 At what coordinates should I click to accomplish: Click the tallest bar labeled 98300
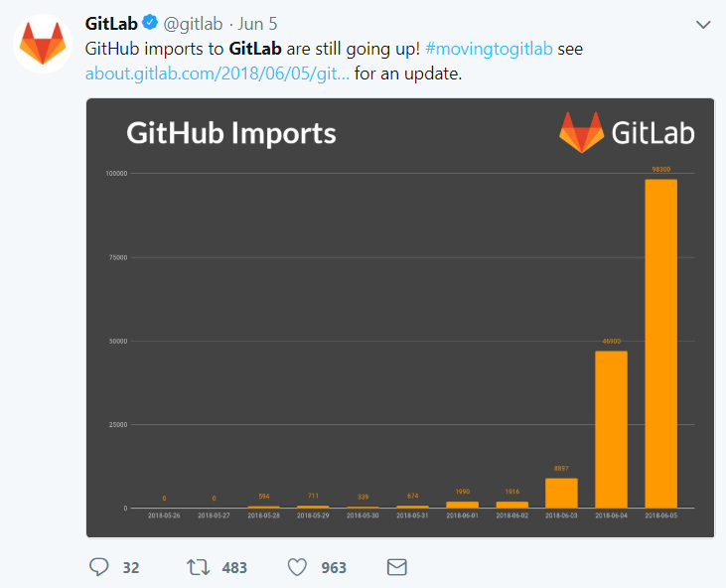coord(660,343)
